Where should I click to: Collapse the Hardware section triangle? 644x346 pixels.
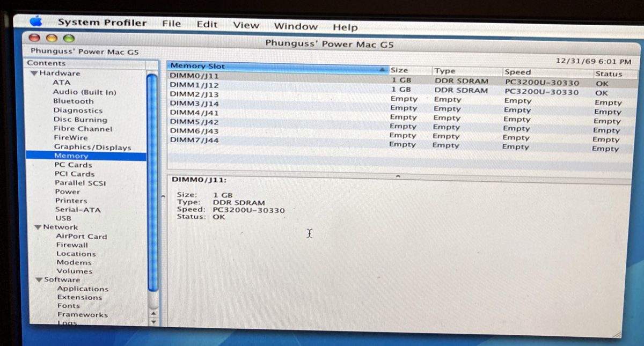pyautogui.click(x=34, y=73)
